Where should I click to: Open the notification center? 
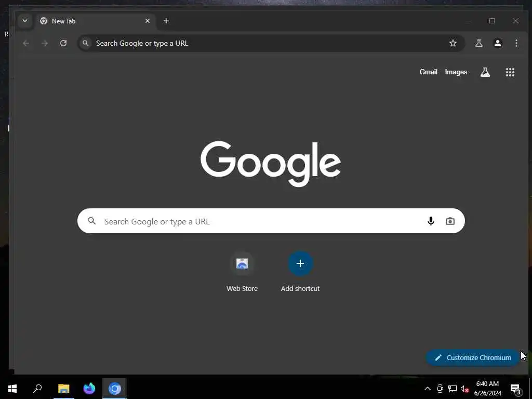(516, 389)
